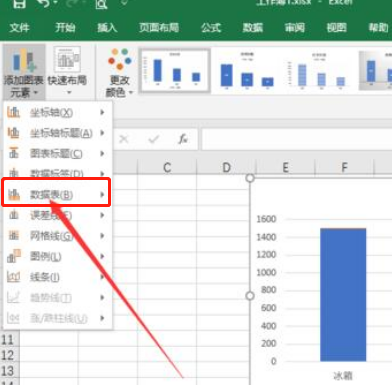Open the 文件 ribbon tab

click(20, 27)
